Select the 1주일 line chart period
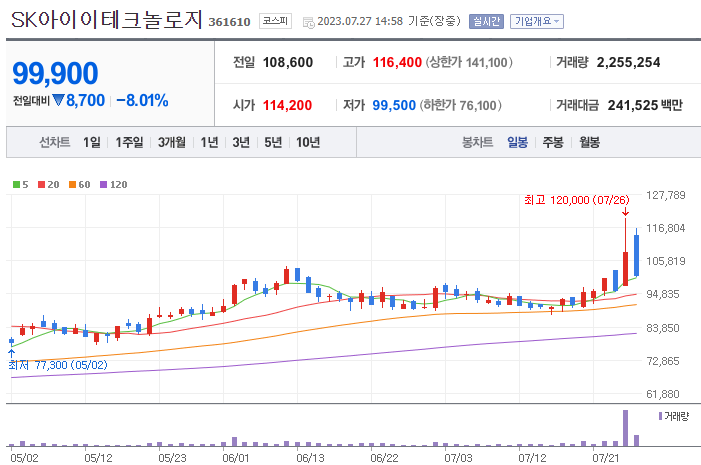 pos(129,142)
